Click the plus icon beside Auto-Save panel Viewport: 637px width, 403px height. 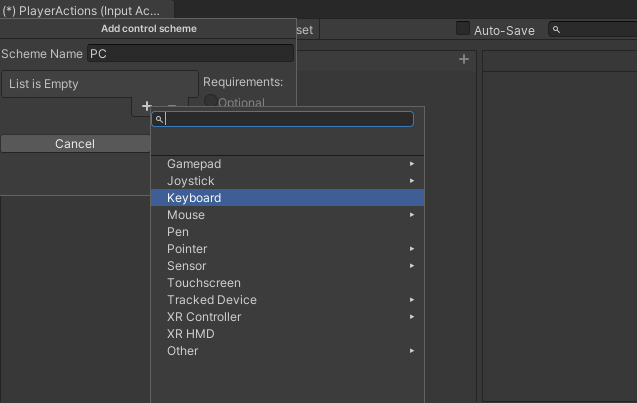tap(464, 60)
